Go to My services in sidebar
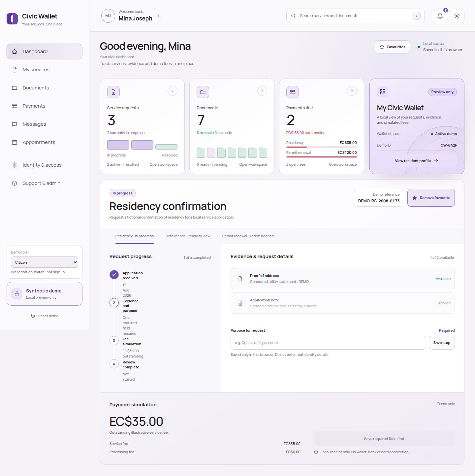Viewport: 475px width, 476px height. click(45, 70)
